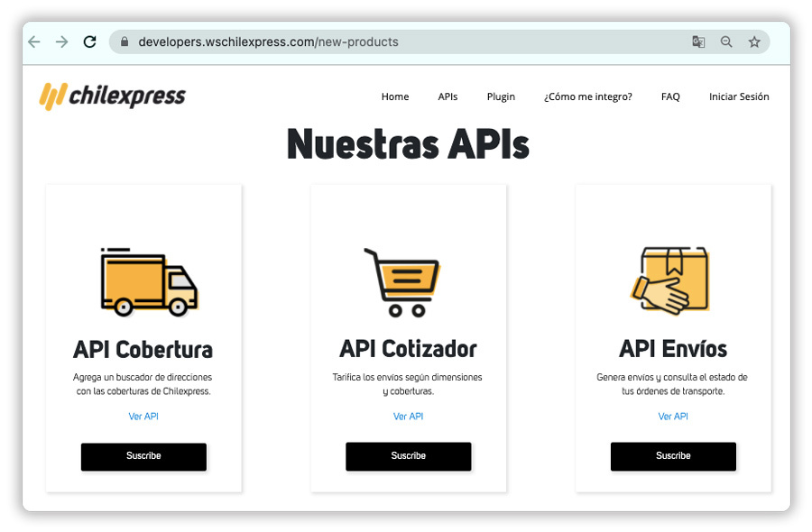This screenshot has width=812, height=532.
Task: Click the API Envíos card title
Action: point(673,349)
